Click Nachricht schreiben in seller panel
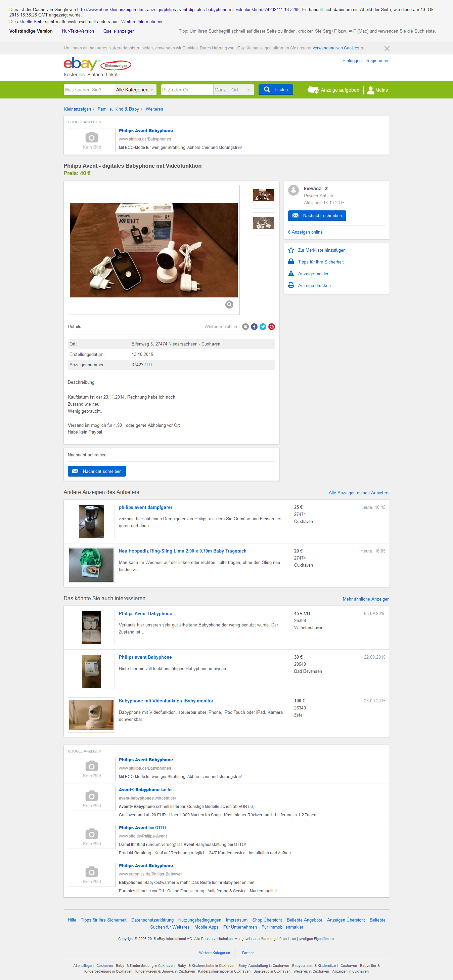This screenshot has height=980, width=453. 317,216
